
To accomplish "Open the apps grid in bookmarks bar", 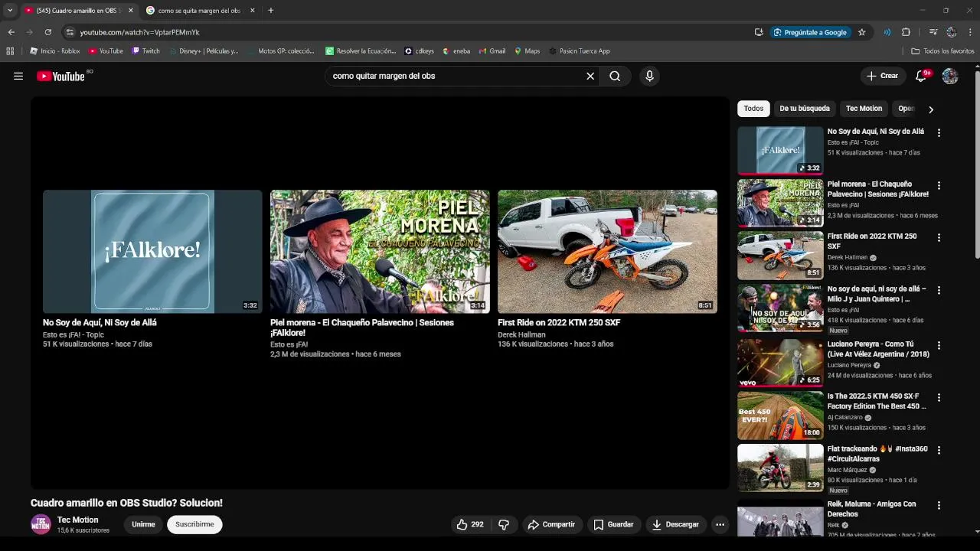I will (x=10, y=51).
